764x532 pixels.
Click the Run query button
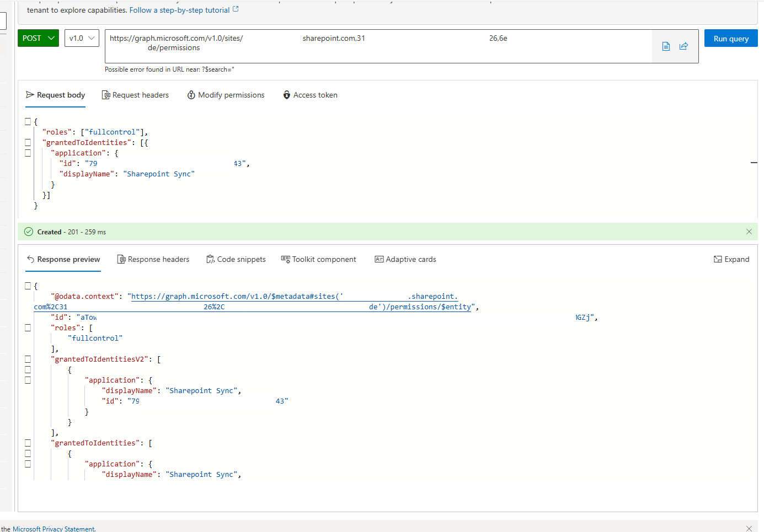point(731,39)
